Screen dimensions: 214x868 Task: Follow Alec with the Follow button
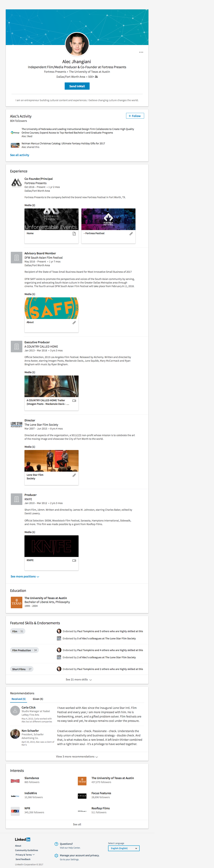(135, 116)
